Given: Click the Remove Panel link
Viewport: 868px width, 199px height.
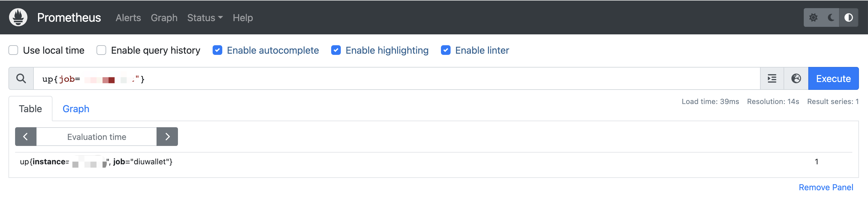Looking at the screenshot, I should click(x=826, y=187).
